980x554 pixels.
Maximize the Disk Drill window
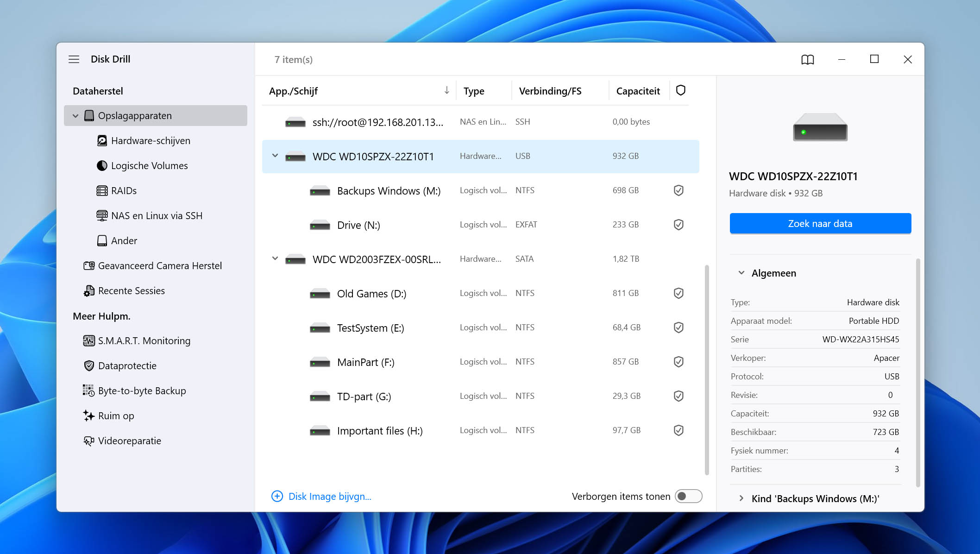tap(874, 59)
